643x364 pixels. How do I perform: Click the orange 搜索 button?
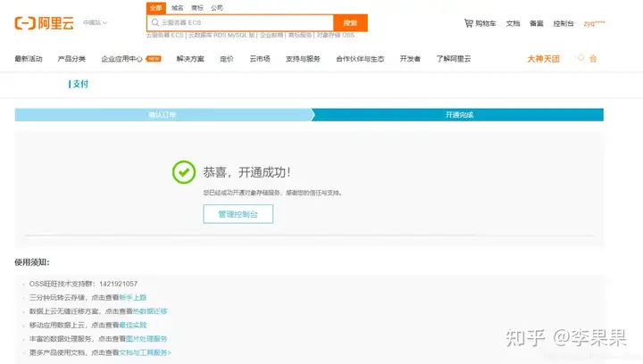tap(350, 22)
